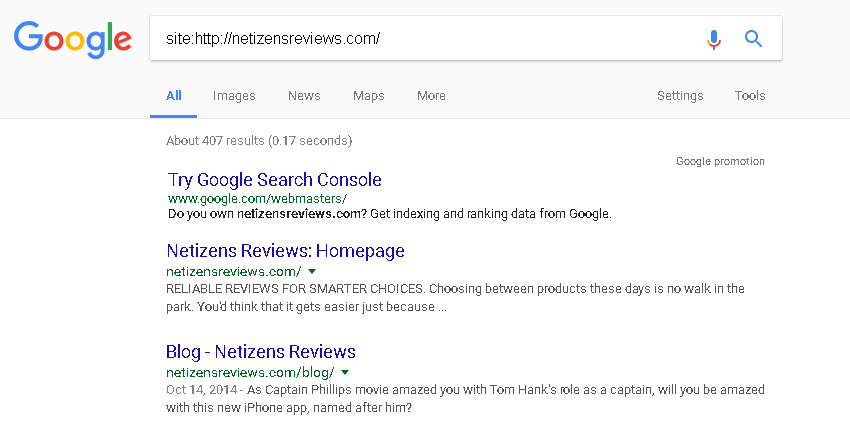Select the All results tab
Viewport: 850px width, 433px height.
point(174,96)
